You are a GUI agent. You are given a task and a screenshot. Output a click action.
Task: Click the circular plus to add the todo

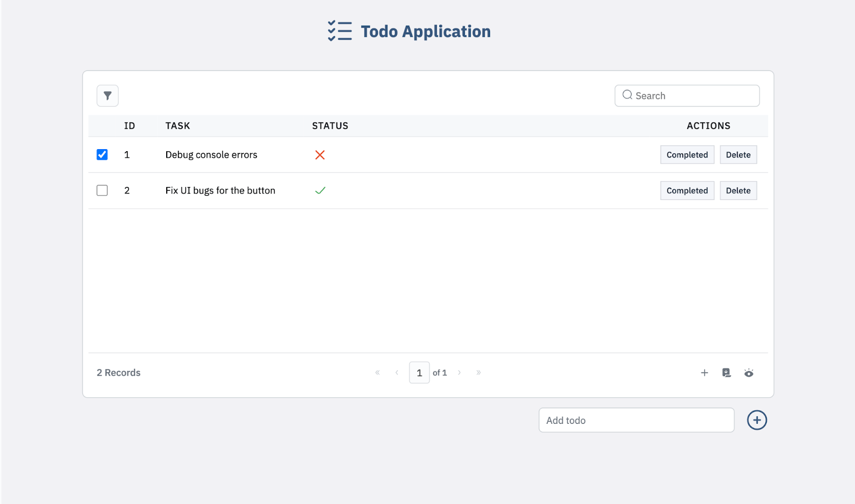[756, 420]
